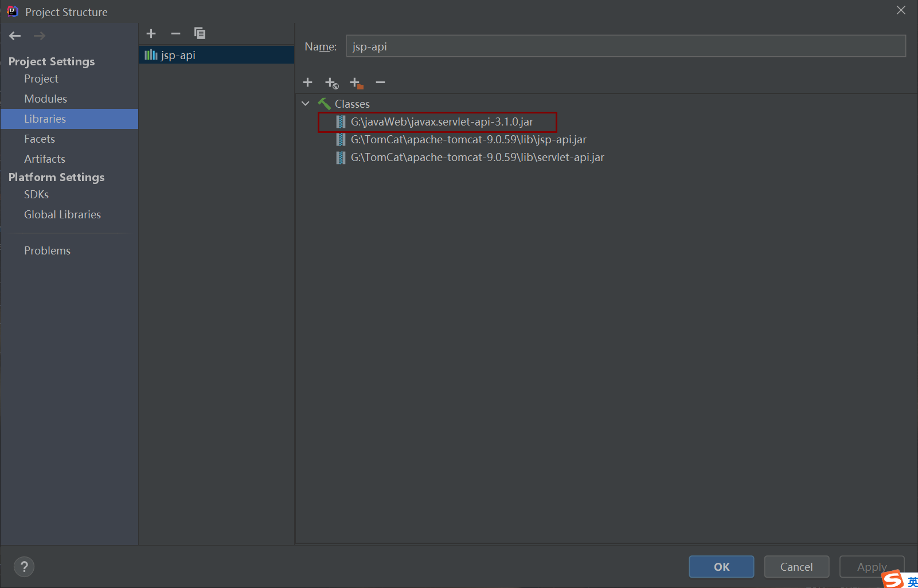Click inside the library Name field
The image size is (918, 588).
625,46
